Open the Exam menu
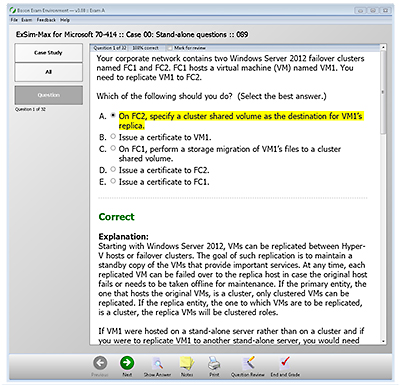Viewport: 400px width, 385px height. pyautogui.click(x=27, y=20)
